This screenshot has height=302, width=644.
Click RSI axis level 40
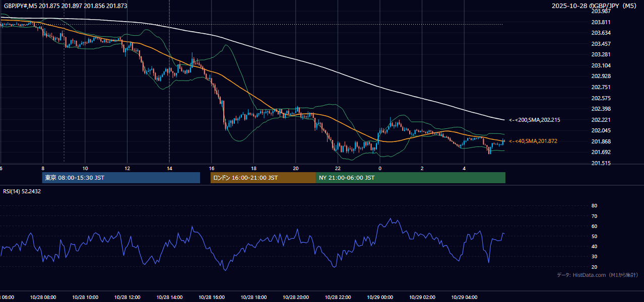[594, 246]
